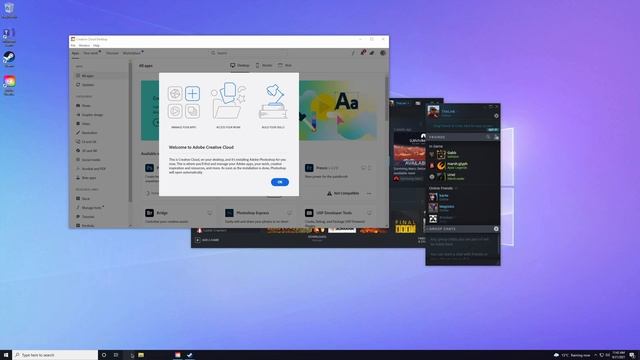Viewport: 640px width, 360px height.
Task: Open Steam friends list settings gear
Action: click(496, 116)
